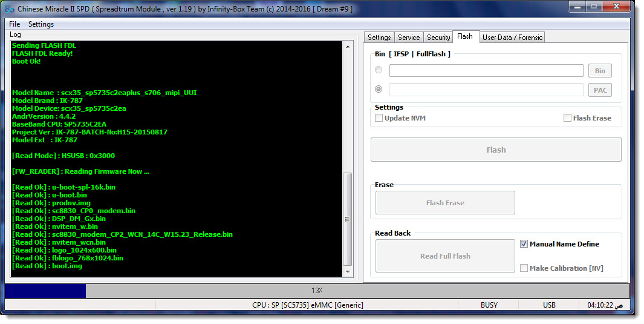
Task: Switch to the Settings tab
Action: (379, 38)
